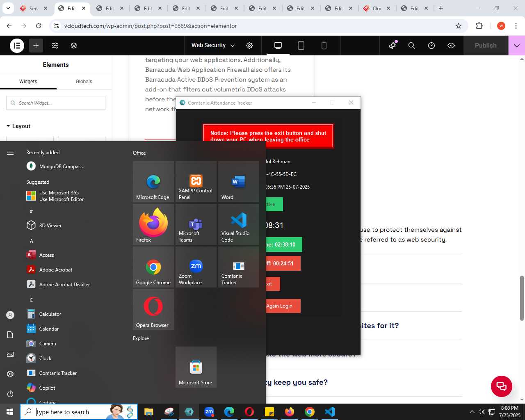The image size is (525, 420).
Task: Open Microsoft Store tile
Action: click(x=196, y=367)
